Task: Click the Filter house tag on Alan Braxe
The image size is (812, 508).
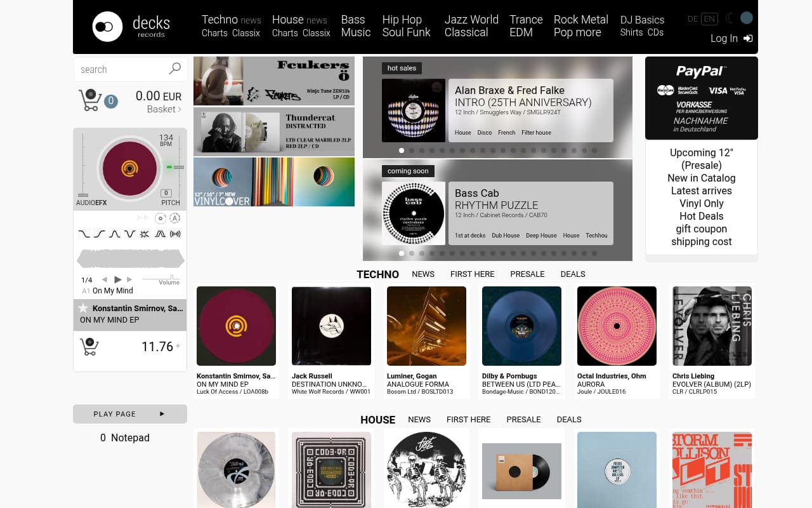Action: click(x=536, y=133)
